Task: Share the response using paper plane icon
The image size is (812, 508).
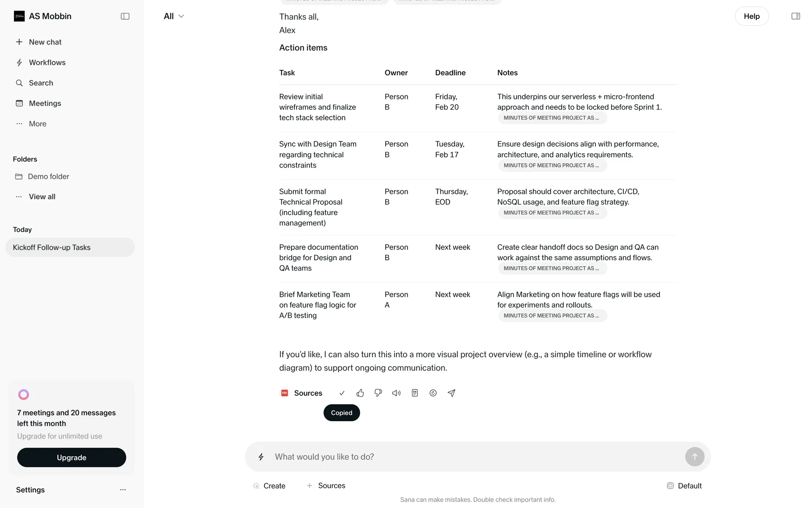Action: coord(451,393)
